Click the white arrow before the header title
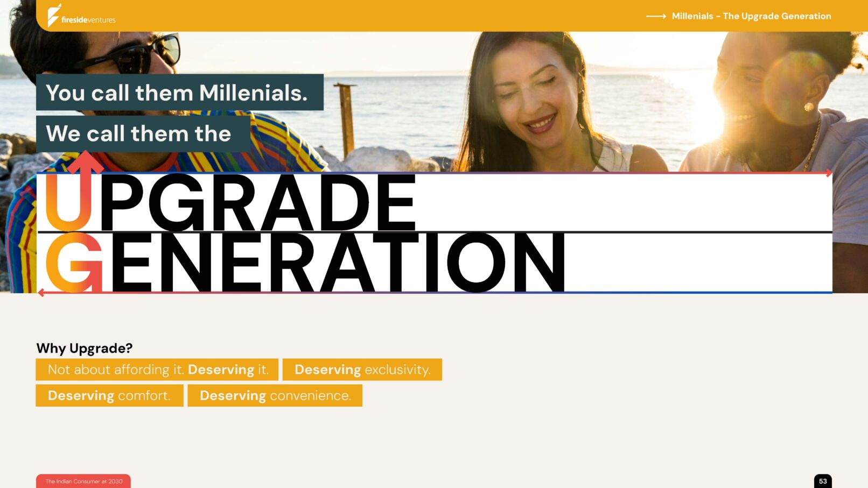Screen dimensions: 868x488 (x=656, y=16)
